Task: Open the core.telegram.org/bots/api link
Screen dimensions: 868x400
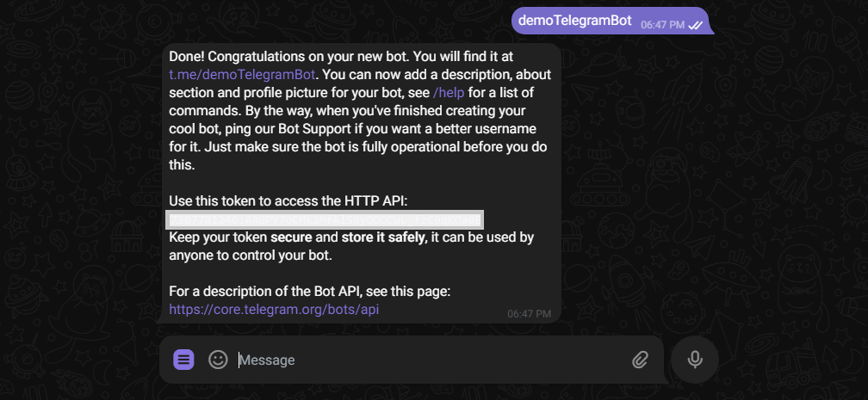Action: [274, 309]
